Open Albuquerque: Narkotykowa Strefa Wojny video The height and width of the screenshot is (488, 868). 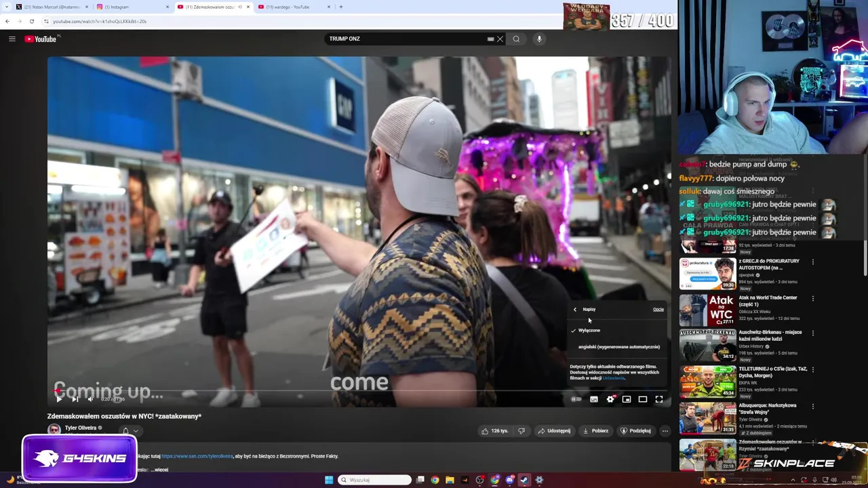tap(708, 418)
